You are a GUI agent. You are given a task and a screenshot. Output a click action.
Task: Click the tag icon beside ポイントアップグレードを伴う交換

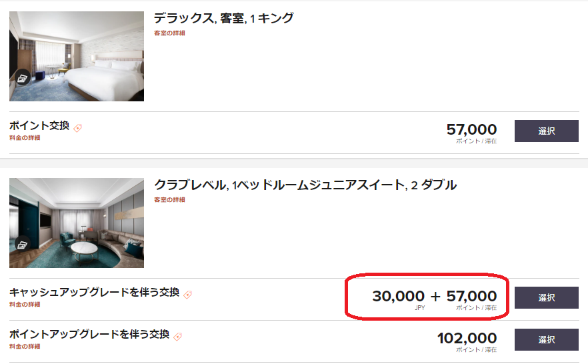click(177, 336)
